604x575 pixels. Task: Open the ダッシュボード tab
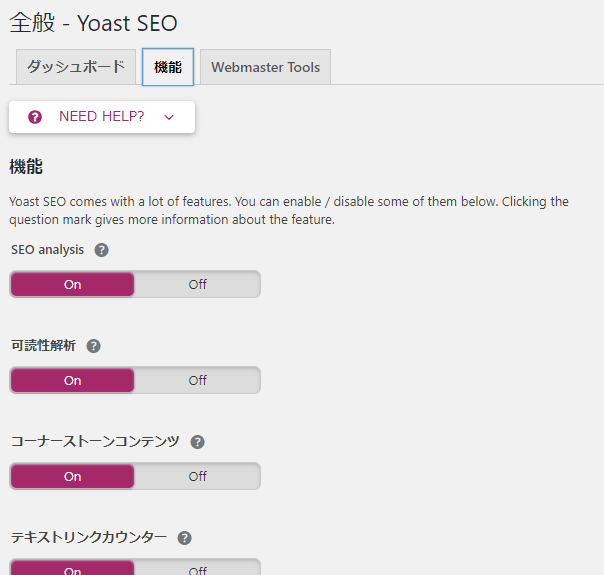76,67
